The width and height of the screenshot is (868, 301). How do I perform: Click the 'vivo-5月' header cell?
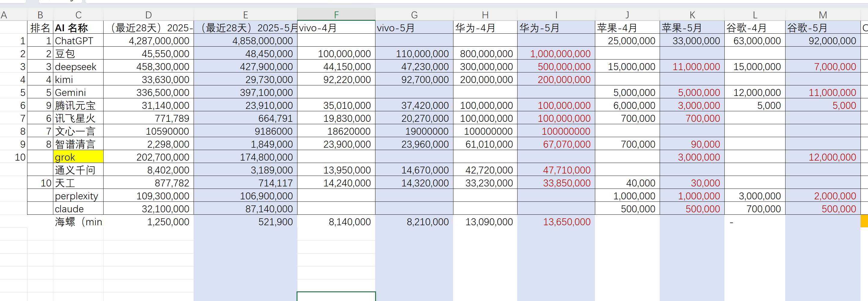[x=414, y=28]
